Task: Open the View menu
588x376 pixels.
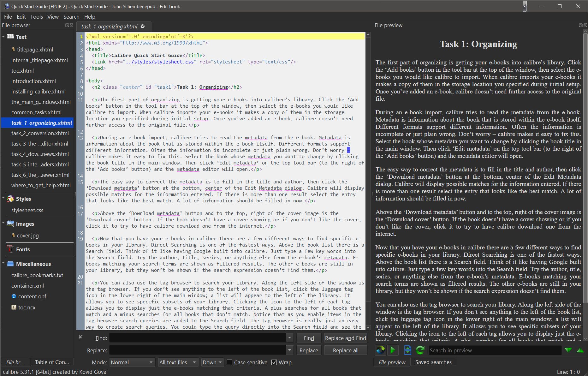Action: [53, 17]
